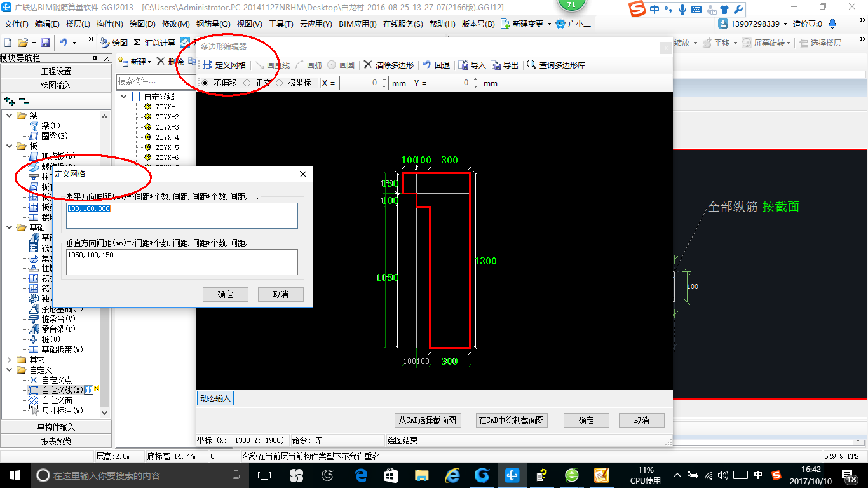Open the 文件(F) menu

pos(17,24)
